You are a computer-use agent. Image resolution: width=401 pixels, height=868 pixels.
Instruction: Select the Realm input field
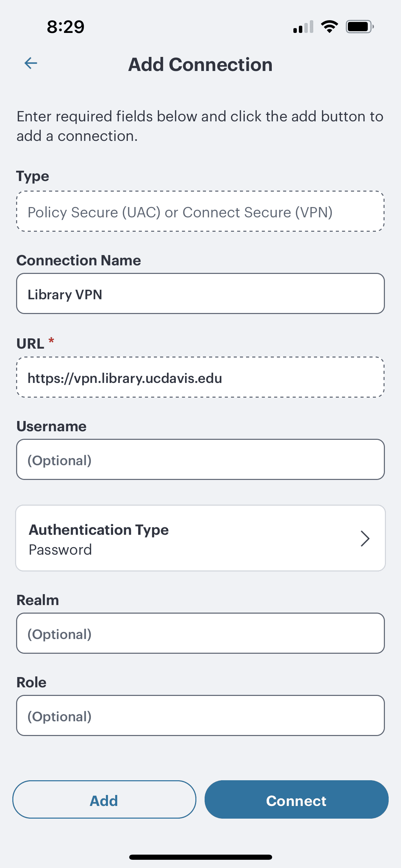[x=200, y=634]
